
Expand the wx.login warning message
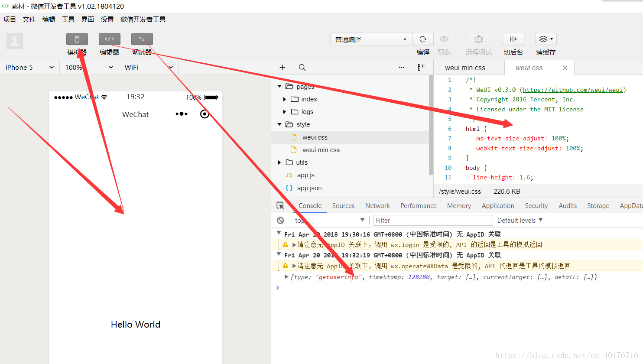coord(294,245)
